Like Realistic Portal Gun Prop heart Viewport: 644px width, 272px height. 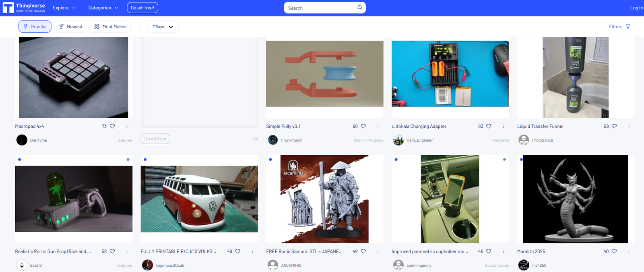point(112,251)
